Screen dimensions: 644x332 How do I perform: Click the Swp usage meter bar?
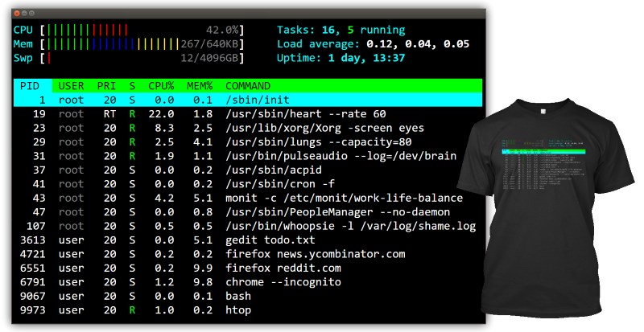click(x=142, y=58)
